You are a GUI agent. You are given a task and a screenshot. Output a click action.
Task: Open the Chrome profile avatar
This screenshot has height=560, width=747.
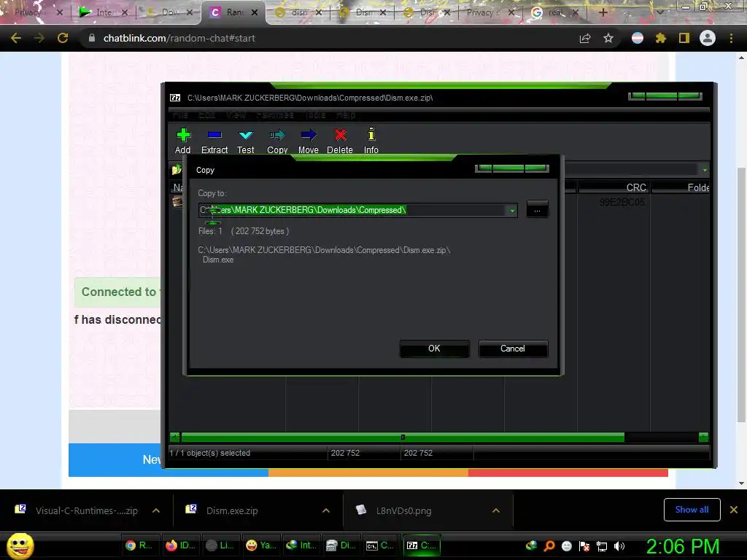coord(708,38)
